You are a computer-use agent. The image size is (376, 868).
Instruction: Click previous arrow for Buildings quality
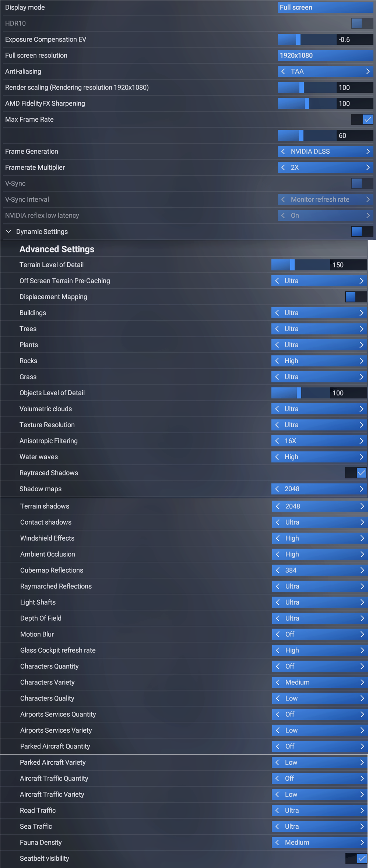277,313
